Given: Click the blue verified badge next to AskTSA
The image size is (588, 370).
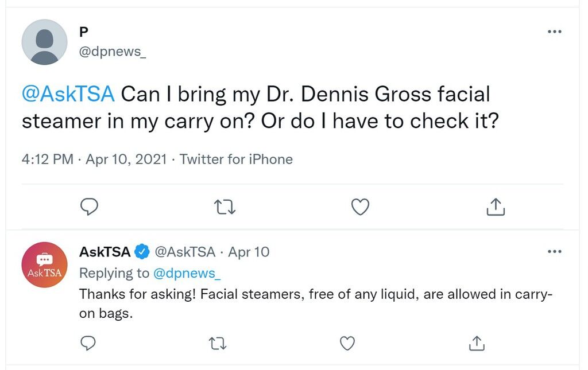Looking at the screenshot, I should click(142, 252).
